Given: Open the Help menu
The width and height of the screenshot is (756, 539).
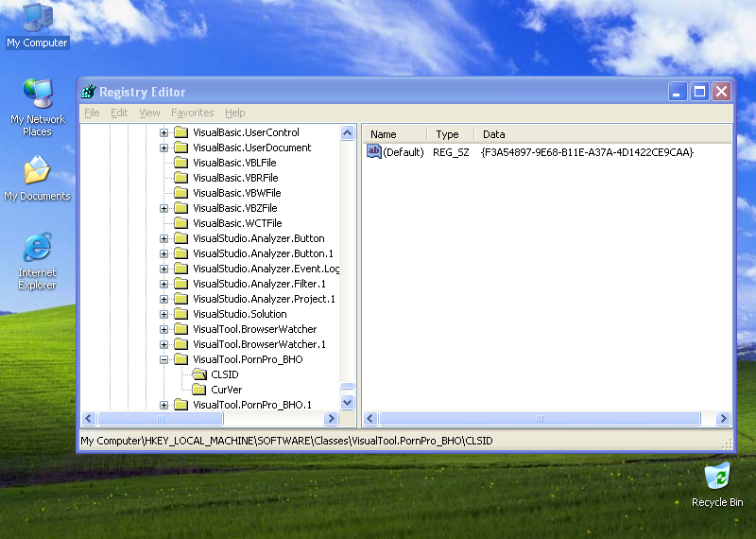Looking at the screenshot, I should [x=234, y=113].
